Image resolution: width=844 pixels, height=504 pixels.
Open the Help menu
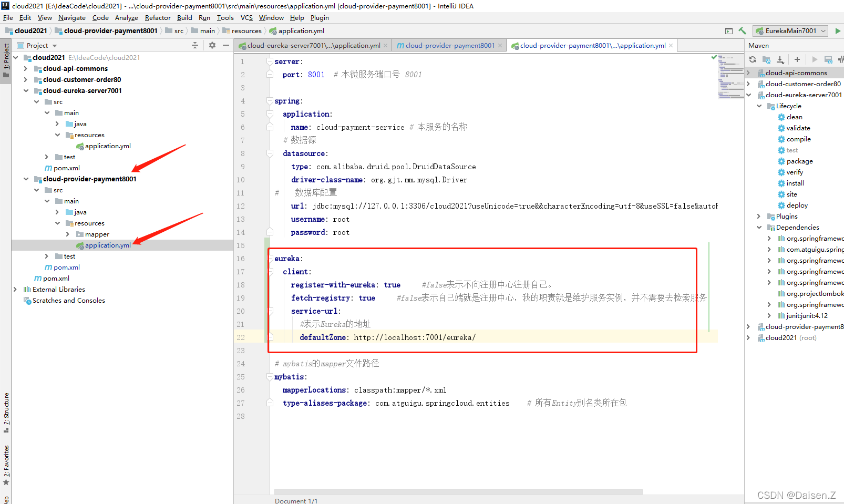point(297,18)
